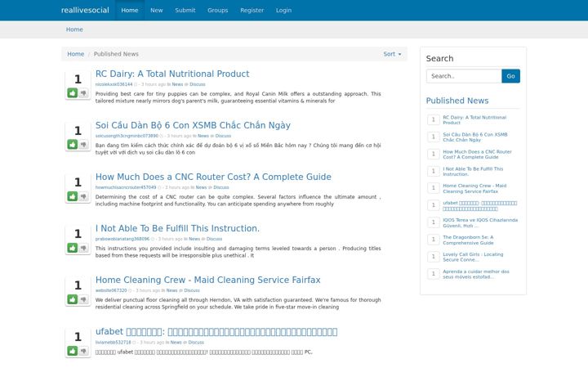Click Discuss under Home Cleaning Crew post
Image resolution: width=588 pixels, height=368 pixels.
point(192,290)
